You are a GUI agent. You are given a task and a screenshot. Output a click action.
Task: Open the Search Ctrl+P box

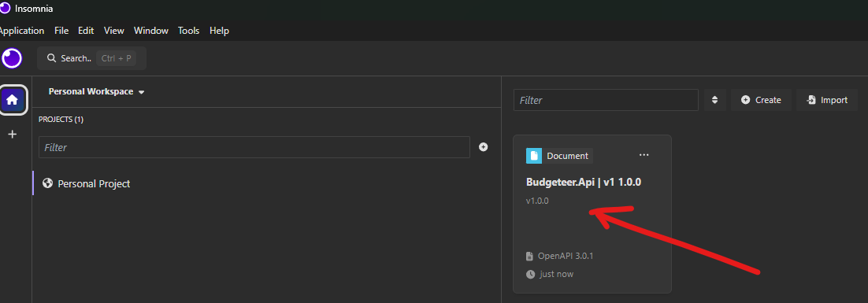[x=92, y=58]
